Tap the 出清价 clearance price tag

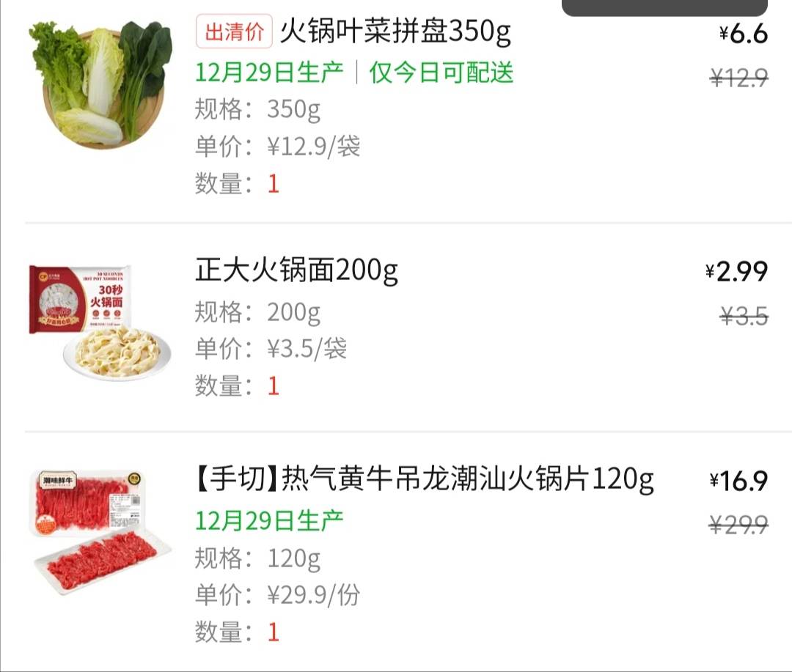pyautogui.click(x=235, y=32)
